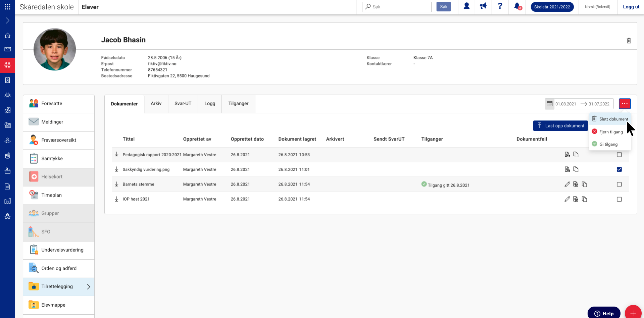Open Orden og adferd in the student menu
This screenshot has height=318, width=644.
coord(59,268)
